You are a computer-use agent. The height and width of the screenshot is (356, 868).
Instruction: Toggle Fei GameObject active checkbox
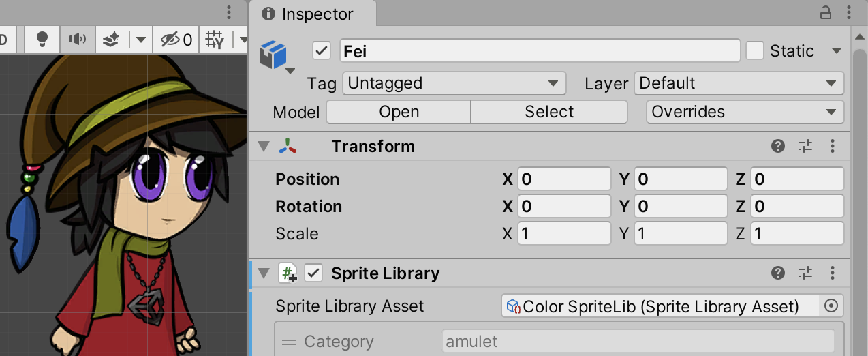[x=322, y=50]
